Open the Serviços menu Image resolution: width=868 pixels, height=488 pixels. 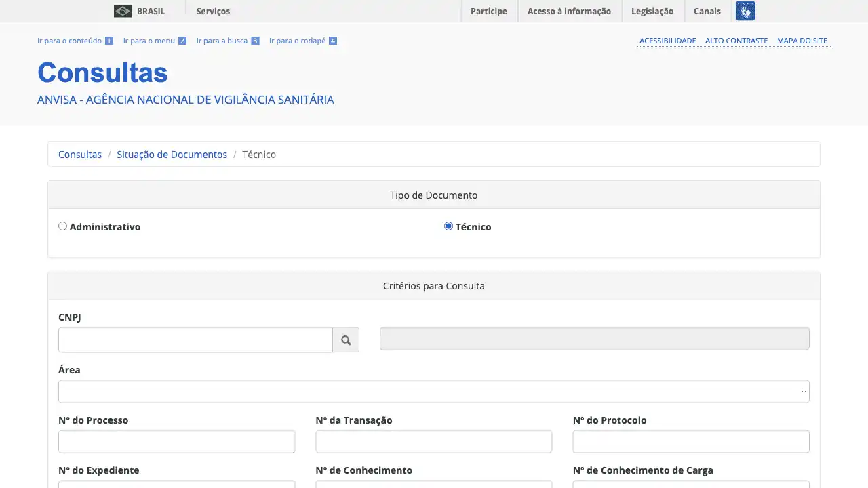click(x=213, y=11)
